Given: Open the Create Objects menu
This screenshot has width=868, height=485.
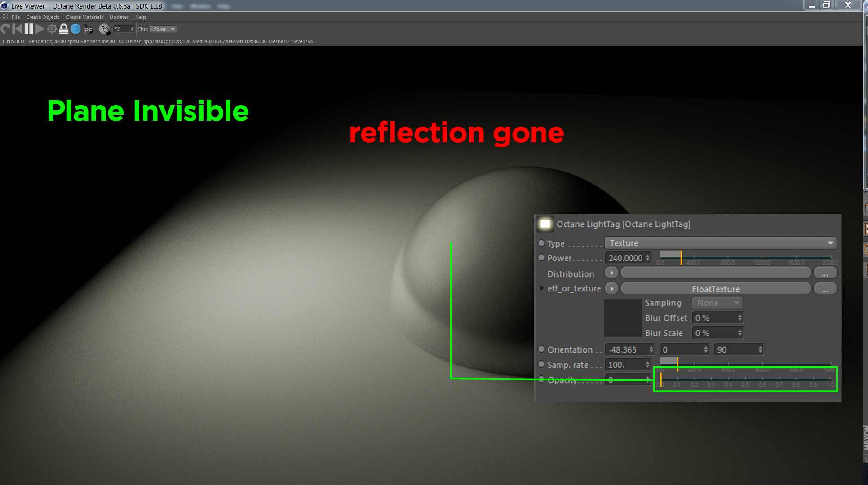Looking at the screenshot, I should point(43,17).
